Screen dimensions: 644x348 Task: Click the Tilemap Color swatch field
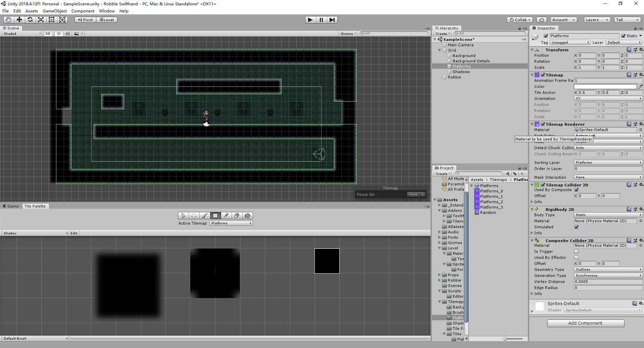(605, 86)
